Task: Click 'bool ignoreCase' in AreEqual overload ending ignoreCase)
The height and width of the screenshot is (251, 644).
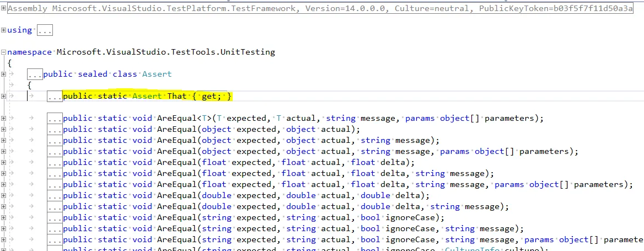Action: pos(398,218)
